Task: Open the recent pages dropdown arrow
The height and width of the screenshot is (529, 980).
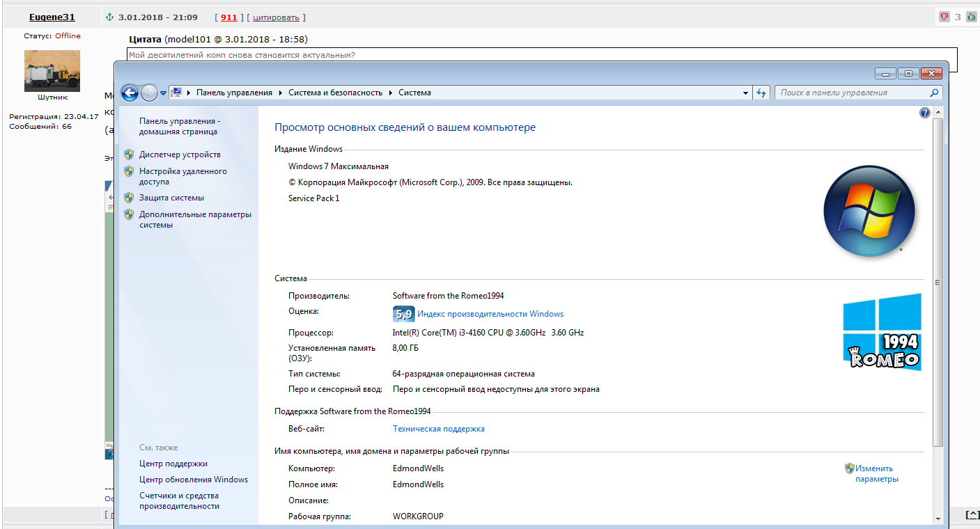Action: (x=164, y=93)
